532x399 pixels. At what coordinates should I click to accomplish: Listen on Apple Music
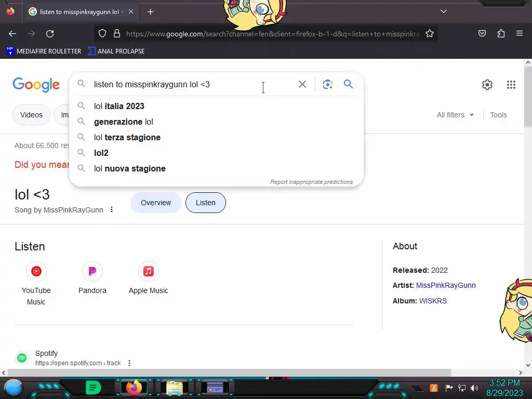pos(148,278)
